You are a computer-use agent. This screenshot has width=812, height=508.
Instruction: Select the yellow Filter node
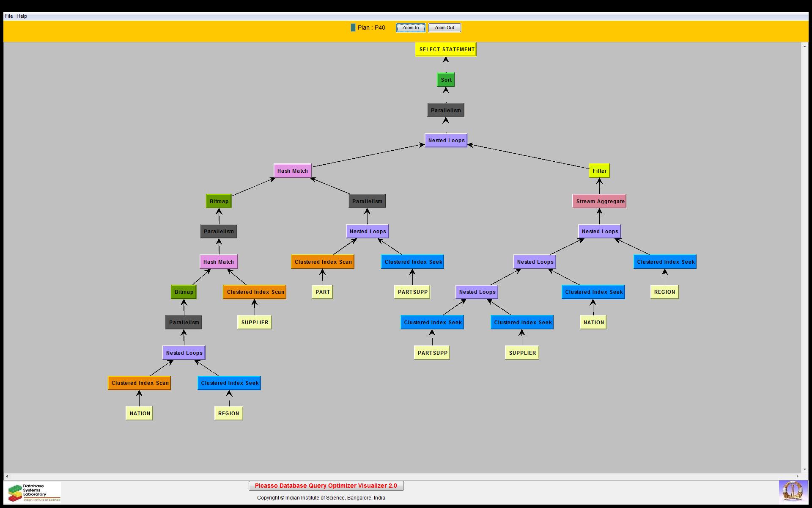599,171
